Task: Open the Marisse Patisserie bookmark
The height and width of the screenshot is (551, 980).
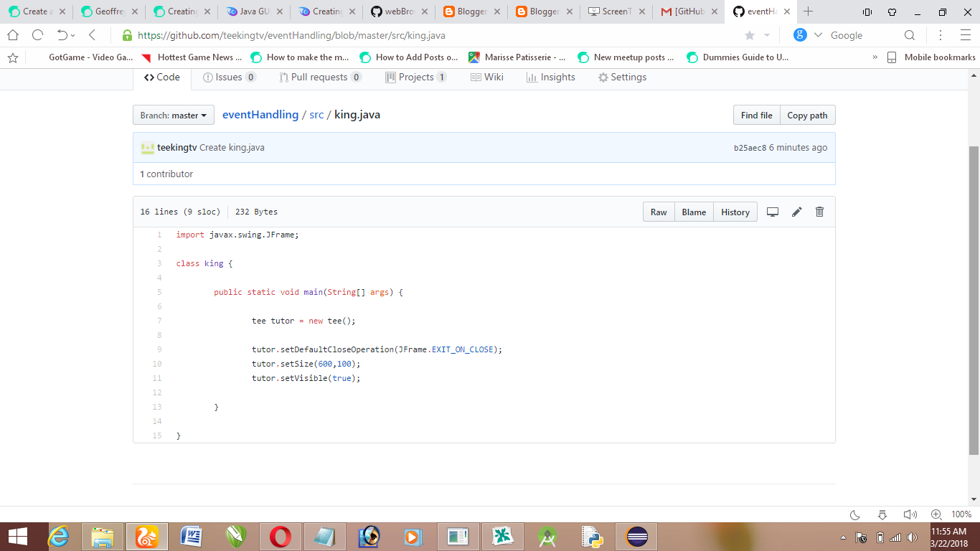Action: tap(517, 57)
